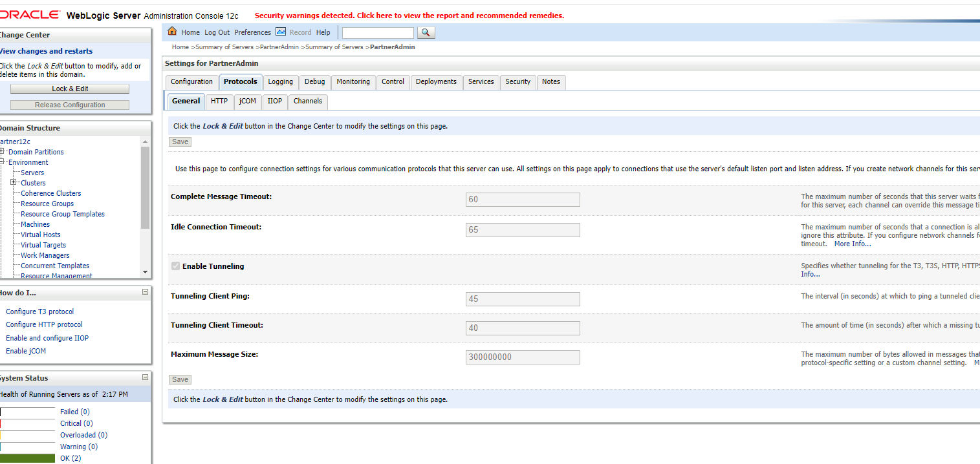Open the Services tab
980x464 pixels.
(481, 82)
